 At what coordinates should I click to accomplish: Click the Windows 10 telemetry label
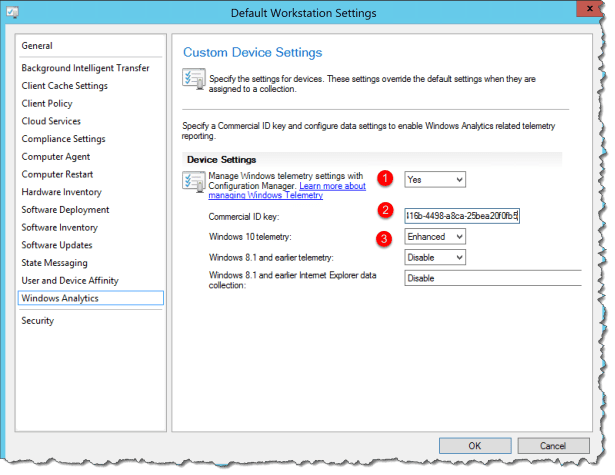click(250, 237)
